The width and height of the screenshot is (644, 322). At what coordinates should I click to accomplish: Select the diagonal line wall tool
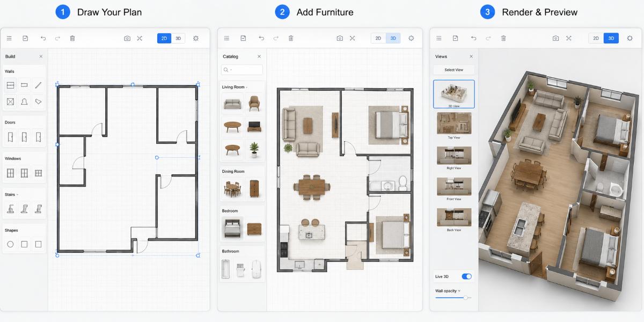[x=38, y=85]
